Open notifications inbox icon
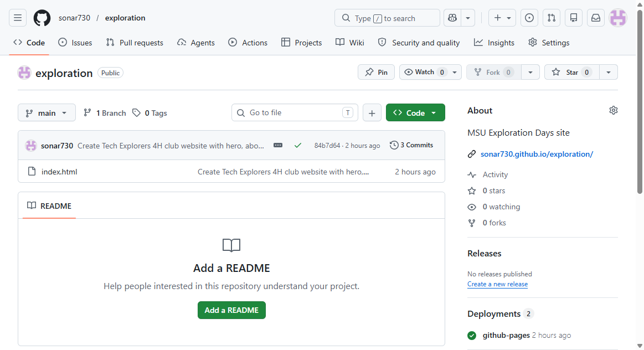Viewport: 644px width, 350px height. click(596, 18)
